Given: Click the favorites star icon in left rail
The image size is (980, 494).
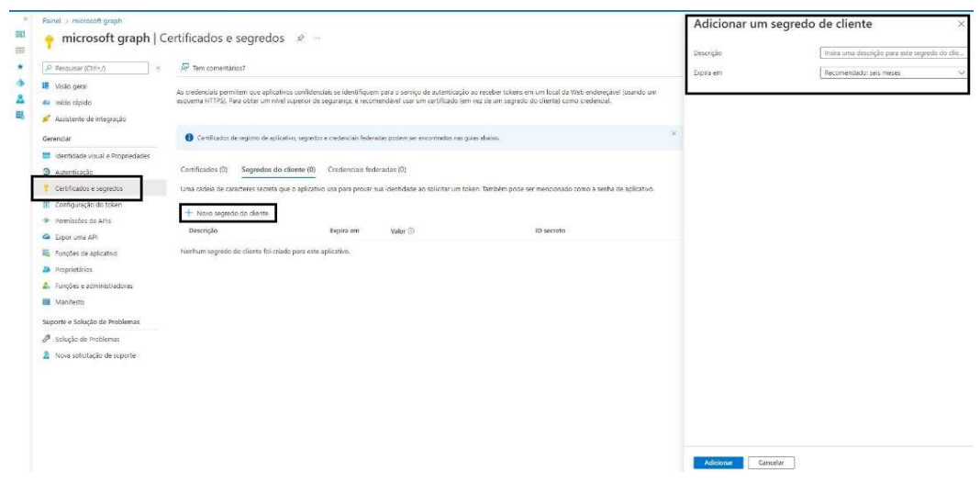Looking at the screenshot, I should click(20, 66).
